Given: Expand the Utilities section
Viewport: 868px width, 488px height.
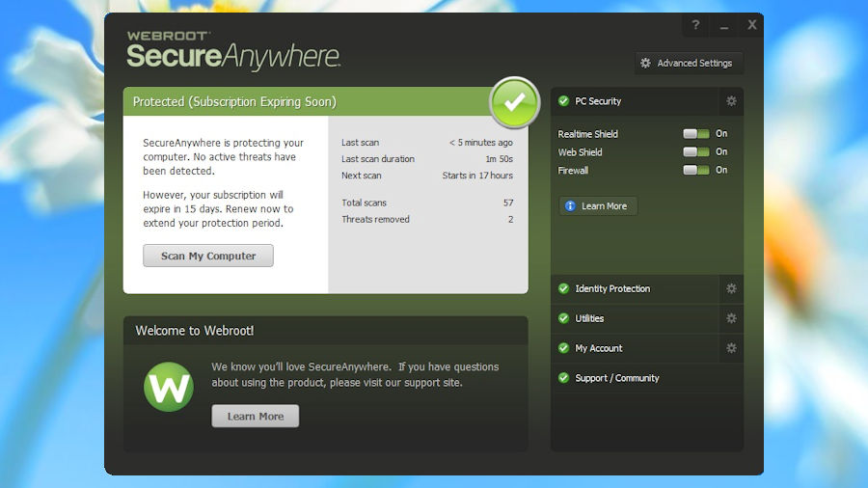Looking at the screenshot, I should coord(635,318).
